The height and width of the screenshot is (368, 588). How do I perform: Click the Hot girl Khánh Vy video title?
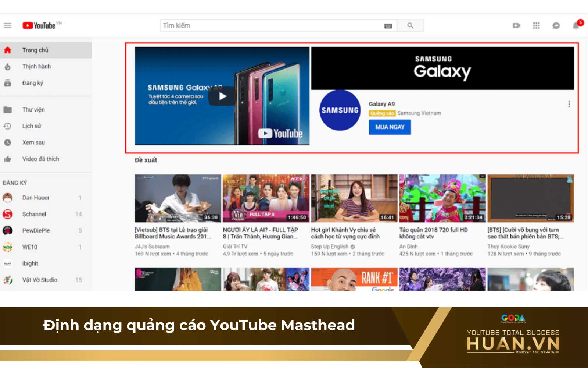[345, 233]
